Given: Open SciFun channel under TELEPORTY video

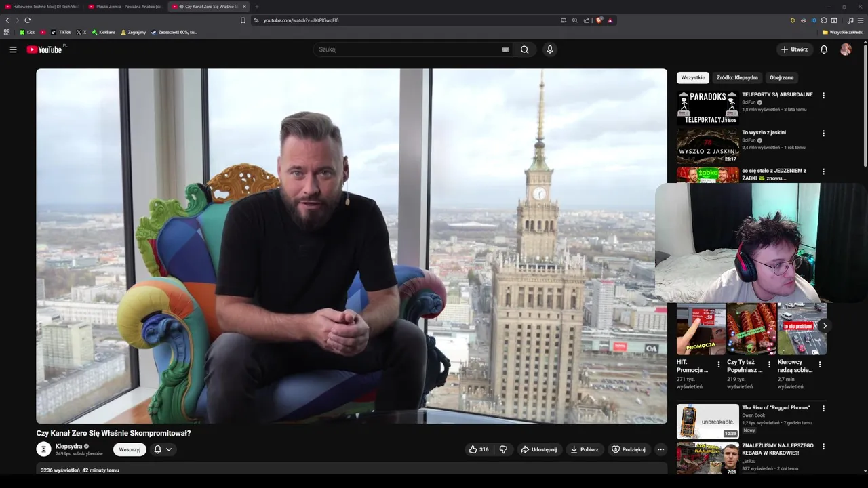Looking at the screenshot, I should [x=749, y=102].
